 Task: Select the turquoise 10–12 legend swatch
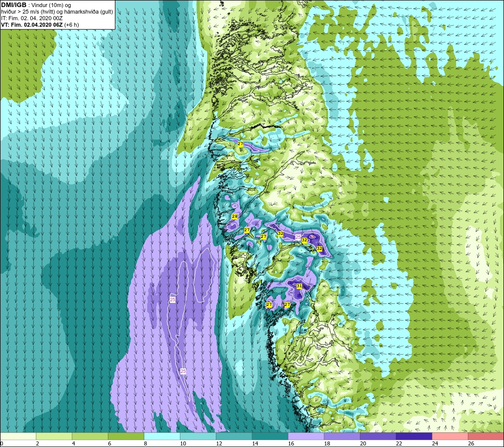click(x=198, y=436)
